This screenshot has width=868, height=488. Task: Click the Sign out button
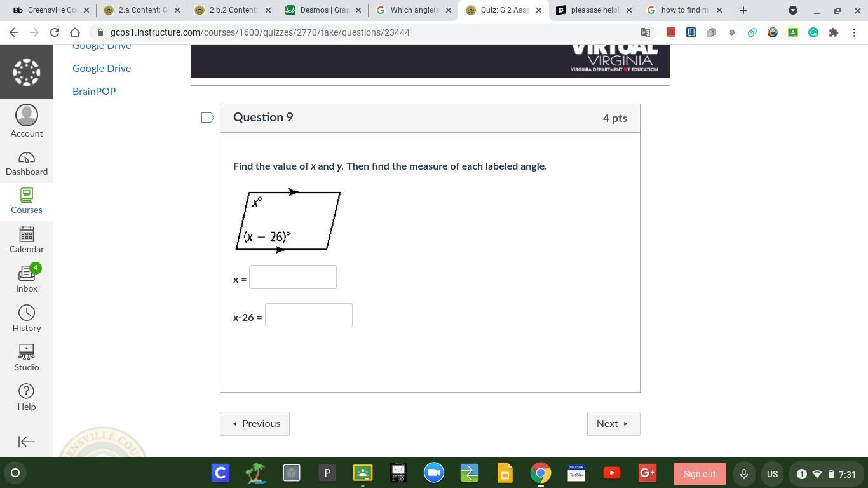pyautogui.click(x=700, y=474)
